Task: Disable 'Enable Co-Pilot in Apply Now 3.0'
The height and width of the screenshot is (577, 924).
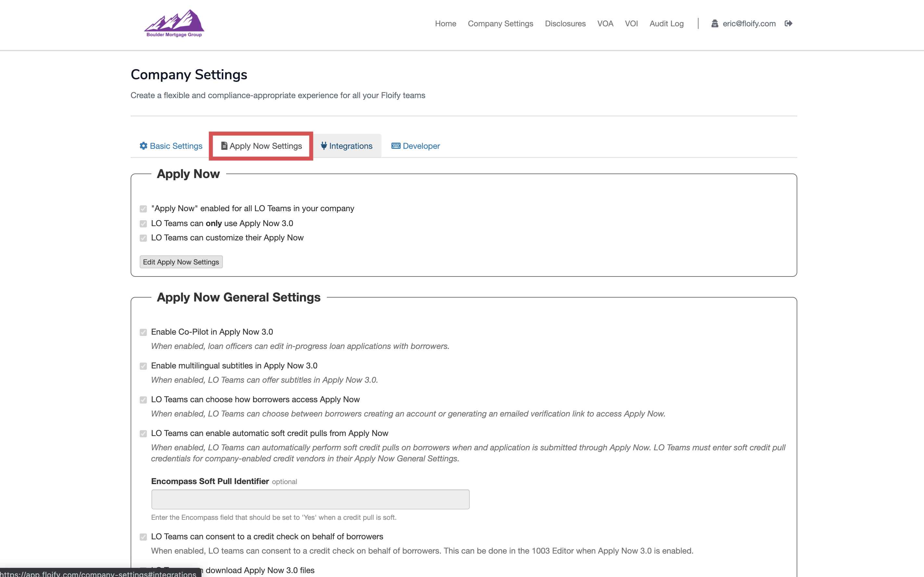Action: (143, 332)
